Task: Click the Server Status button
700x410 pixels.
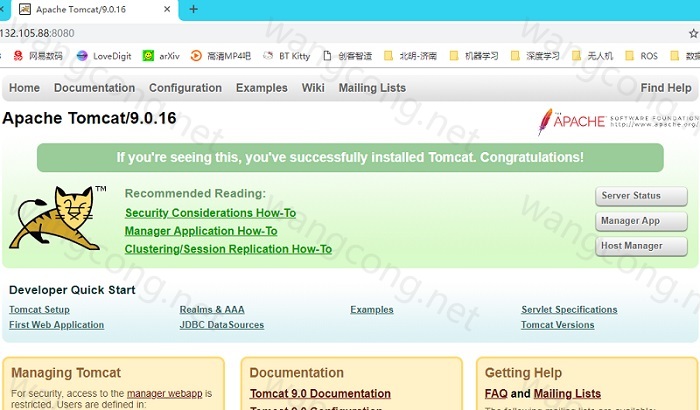Action: pyautogui.click(x=641, y=196)
